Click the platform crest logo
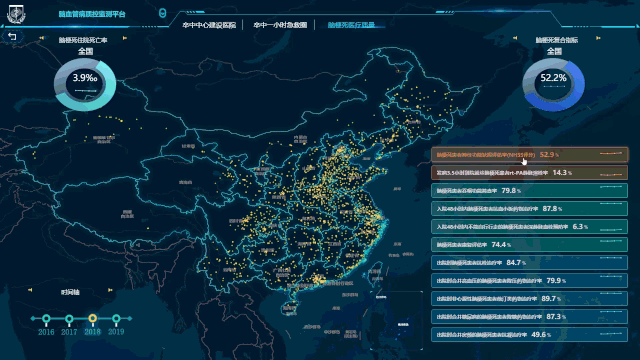The image size is (640, 360). pos(16,14)
